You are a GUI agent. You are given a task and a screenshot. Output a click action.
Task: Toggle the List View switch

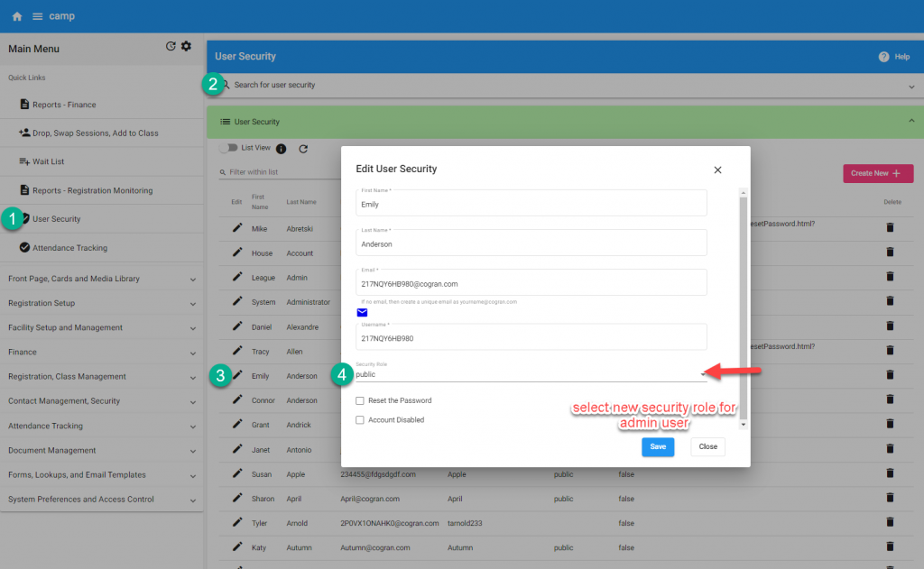tap(228, 148)
